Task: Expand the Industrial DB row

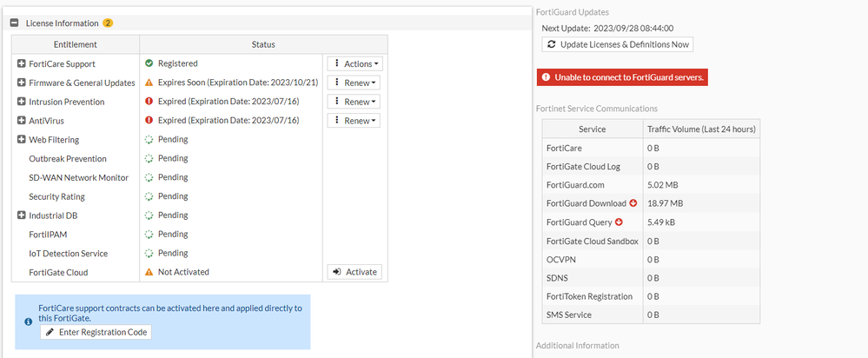Action: pos(21,215)
